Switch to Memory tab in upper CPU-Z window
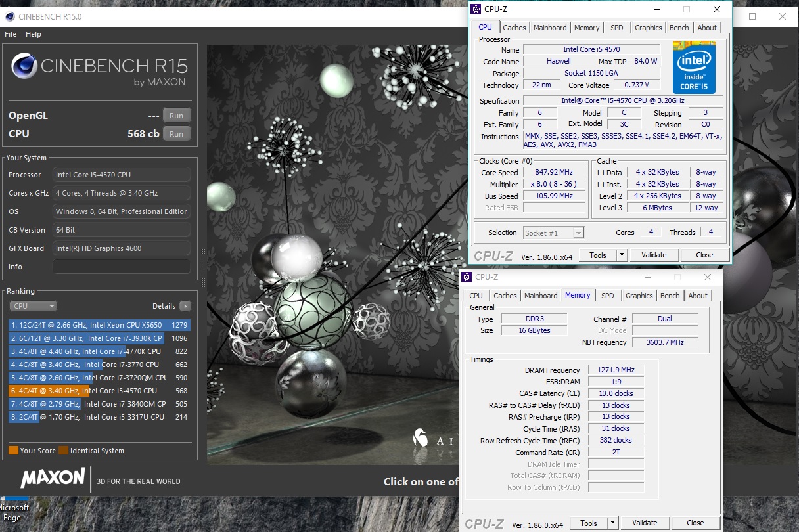The image size is (799, 532). click(587, 28)
